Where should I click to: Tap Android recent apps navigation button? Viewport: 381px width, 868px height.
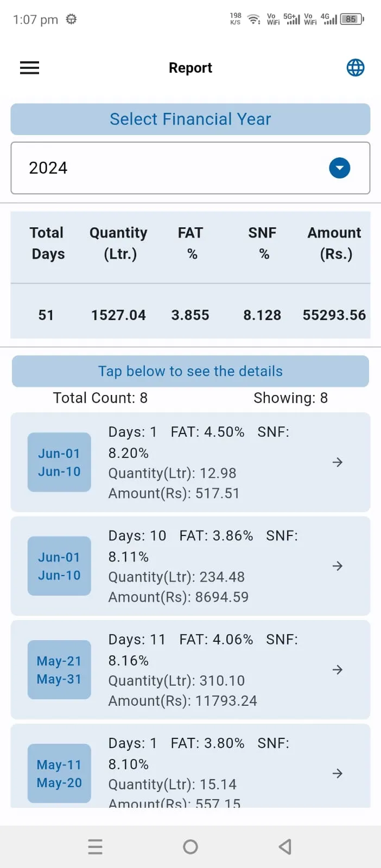coord(95,847)
